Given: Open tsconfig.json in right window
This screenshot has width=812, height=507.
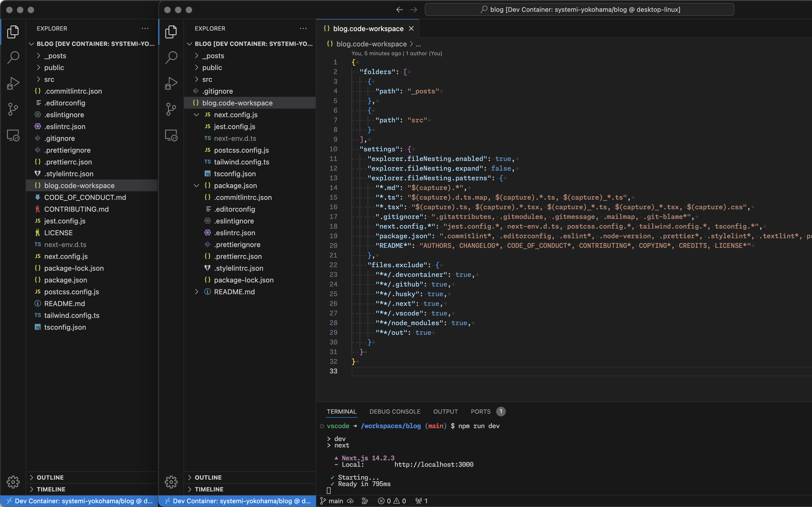Looking at the screenshot, I should [x=250, y=174].
